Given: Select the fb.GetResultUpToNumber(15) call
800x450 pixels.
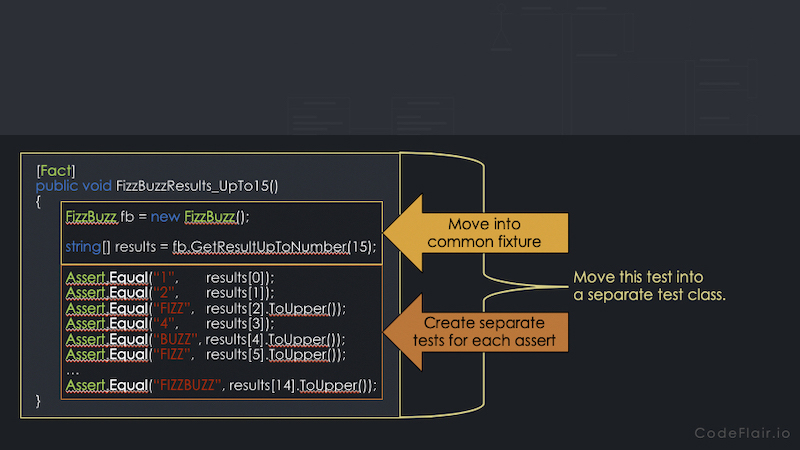Looking at the screenshot, I should tap(272, 247).
